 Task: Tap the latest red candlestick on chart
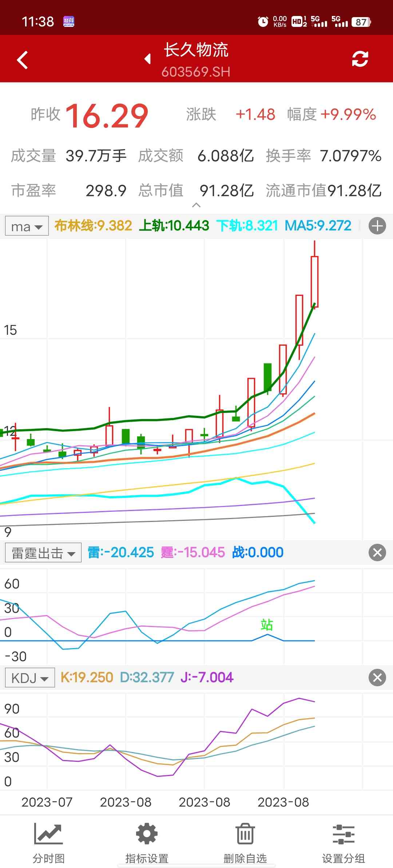[x=314, y=281]
